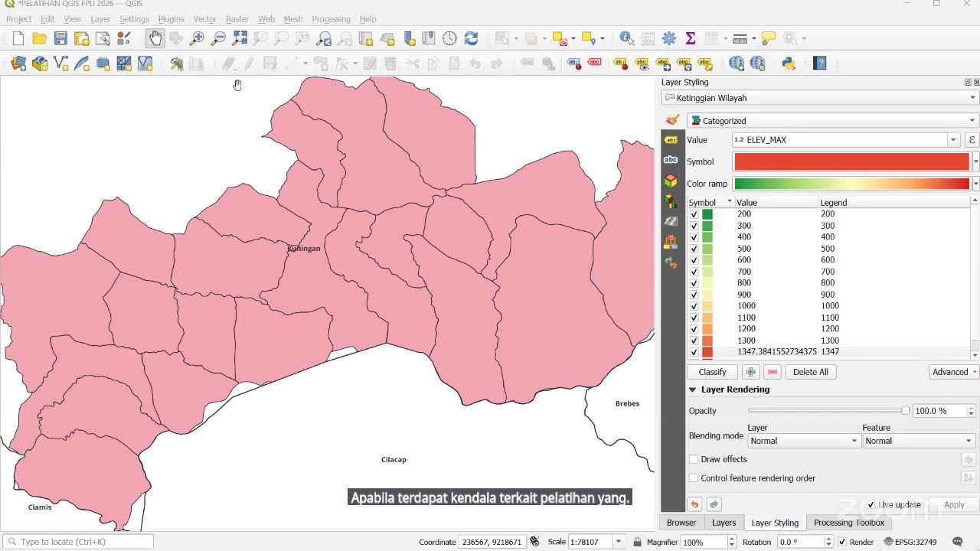Image resolution: width=980 pixels, height=551 pixels.
Task: Click the Save Project disk icon
Action: (60, 38)
